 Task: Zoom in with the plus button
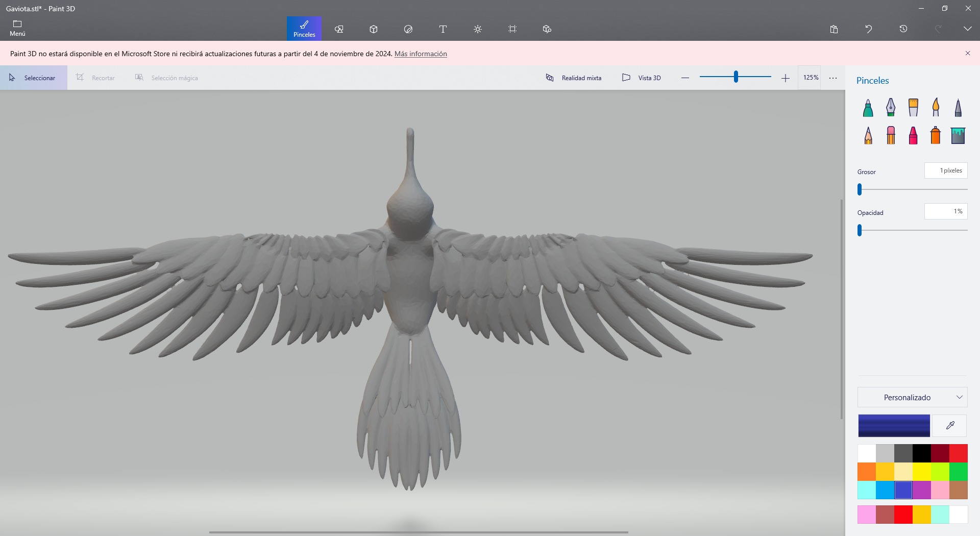[786, 78]
